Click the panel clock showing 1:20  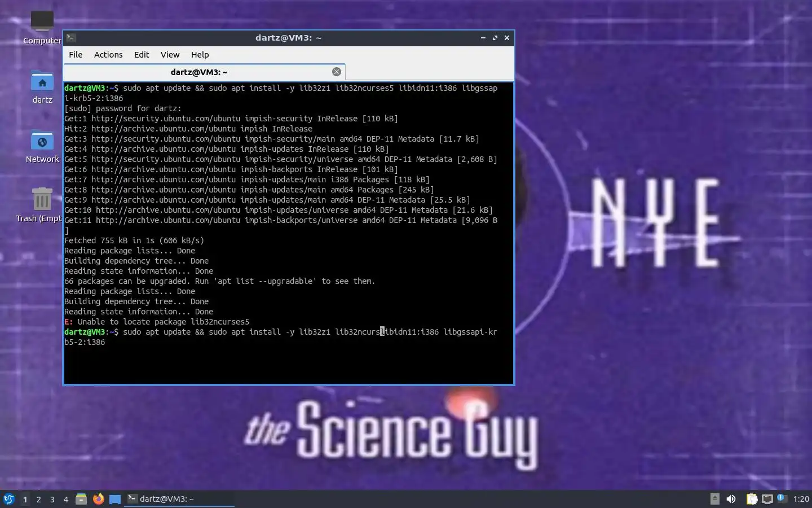pos(801,499)
